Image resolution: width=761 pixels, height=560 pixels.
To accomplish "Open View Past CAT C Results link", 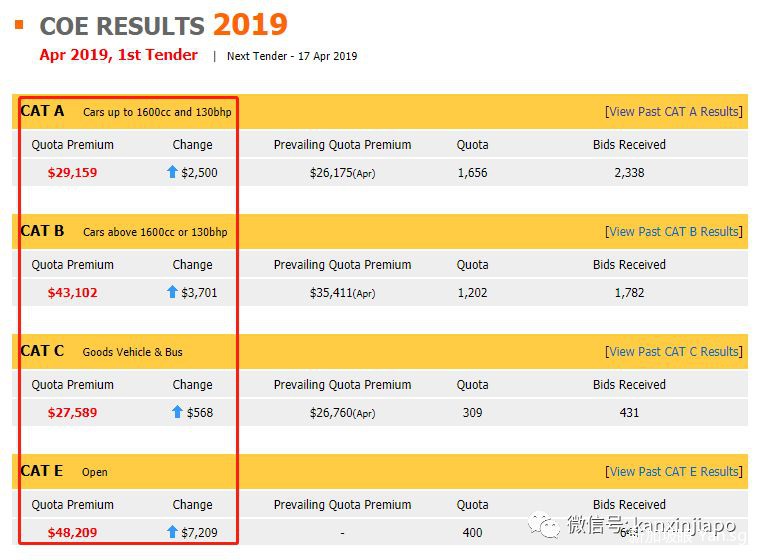I will tap(674, 352).
